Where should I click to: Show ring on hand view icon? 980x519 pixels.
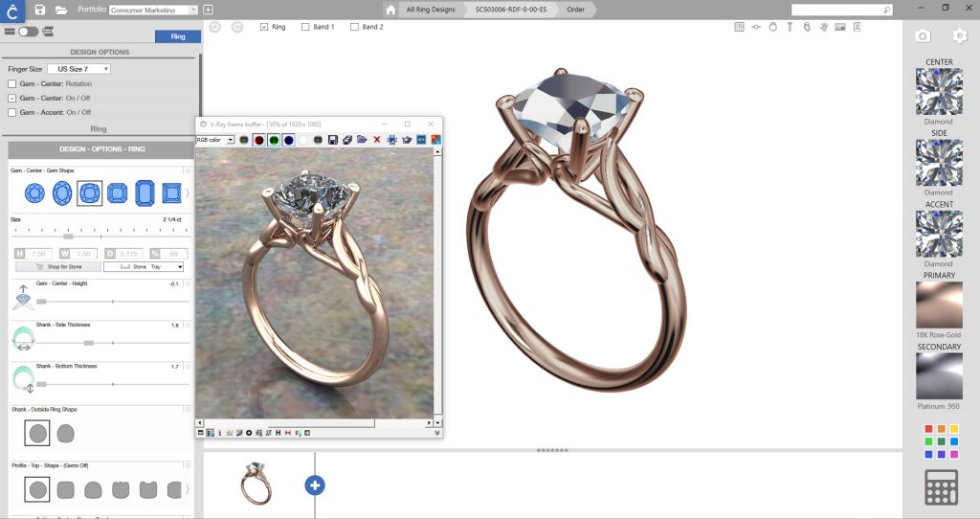pyautogui.click(x=824, y=27)
